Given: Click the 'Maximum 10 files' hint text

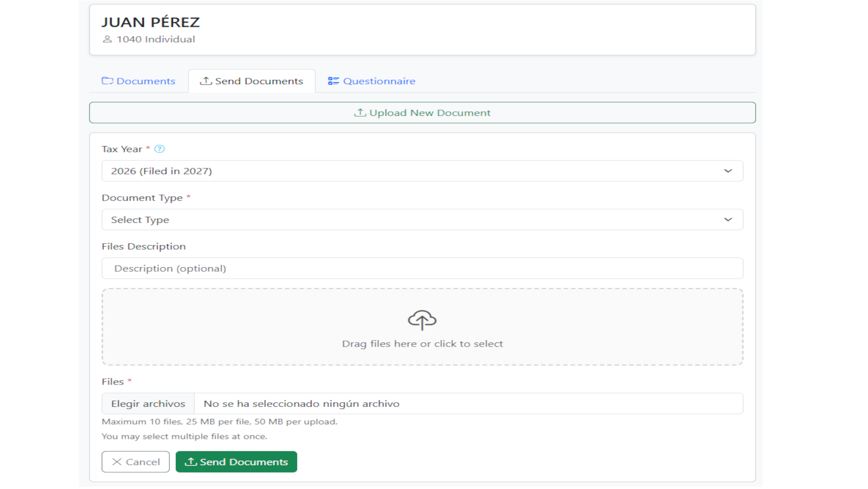Looking at the screenshot, I should tap(220, 422).
